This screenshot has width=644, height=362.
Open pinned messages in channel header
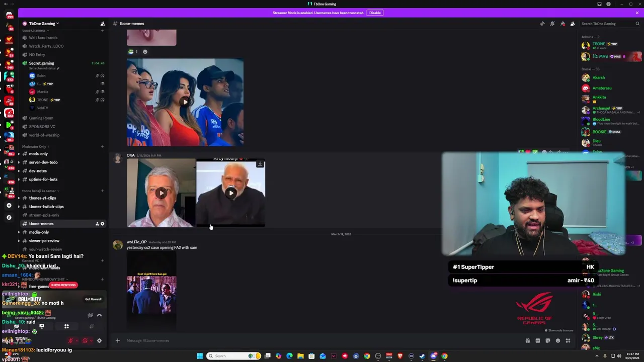tap(562, 24)
